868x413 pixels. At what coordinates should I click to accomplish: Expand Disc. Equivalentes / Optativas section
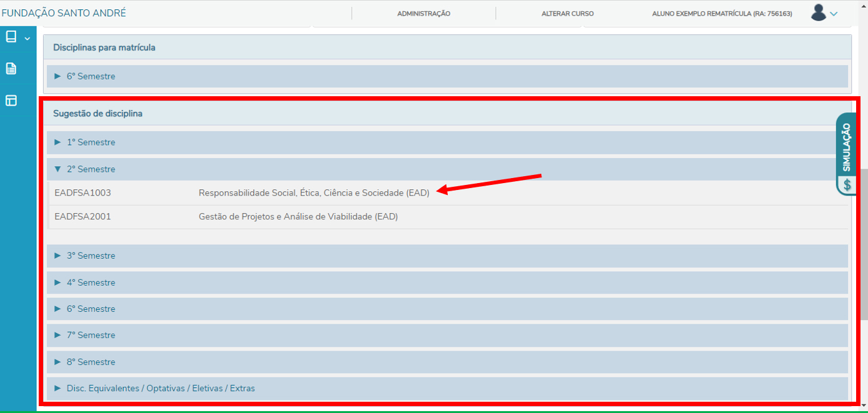pyautogui.click(x=160, y=389)
